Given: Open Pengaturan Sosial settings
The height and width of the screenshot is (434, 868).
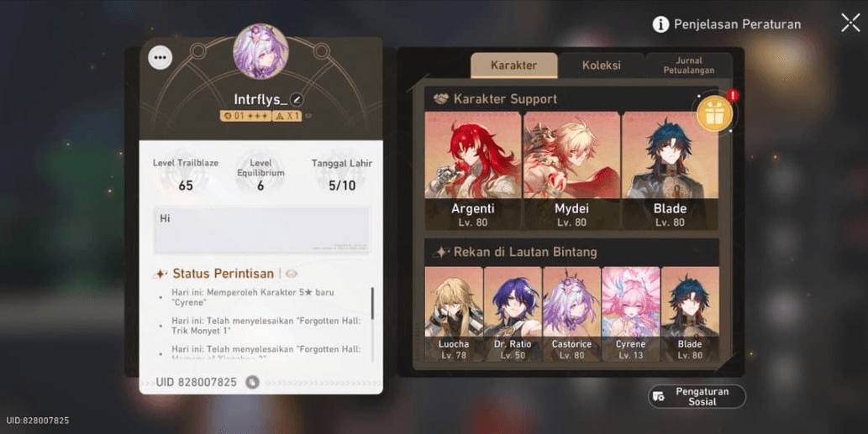Looking at the screenshot, I should click(x=697, y=396).
